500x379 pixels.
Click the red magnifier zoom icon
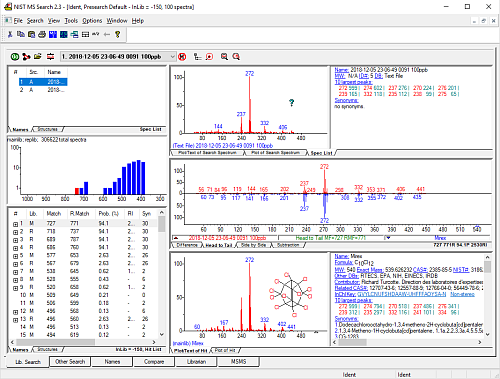click(x=236, y=57)
